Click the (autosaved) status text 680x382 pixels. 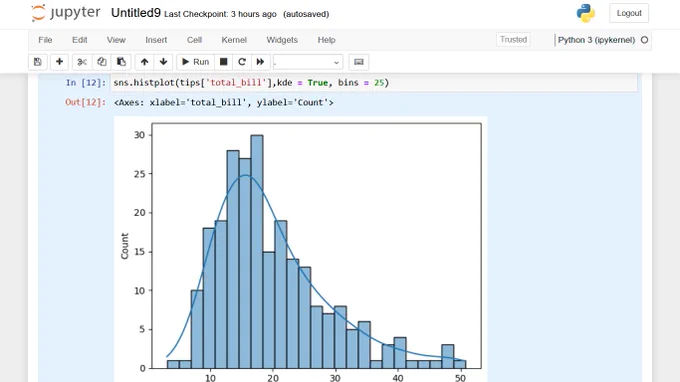point(306,14)
